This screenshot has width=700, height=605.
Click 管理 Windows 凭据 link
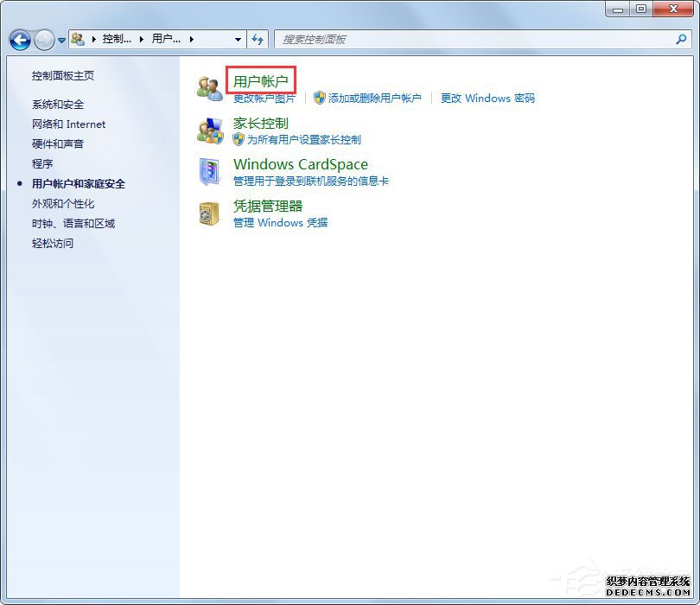coord(280,222)
